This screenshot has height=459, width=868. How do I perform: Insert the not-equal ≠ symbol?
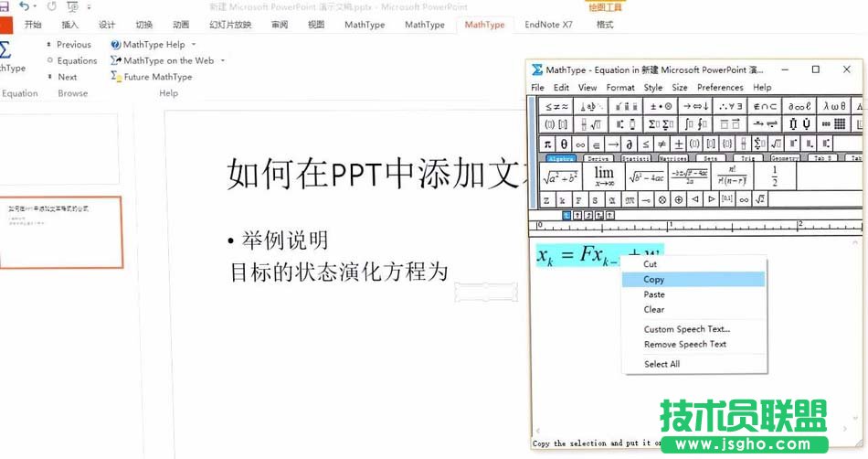click(662, 144)
